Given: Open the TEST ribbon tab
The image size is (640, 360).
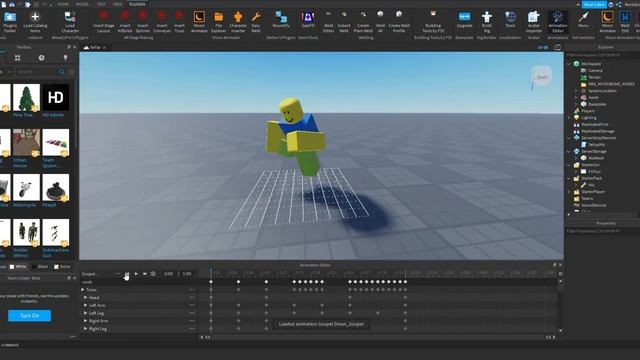Looking at the screenshot, I should point(101,4).
